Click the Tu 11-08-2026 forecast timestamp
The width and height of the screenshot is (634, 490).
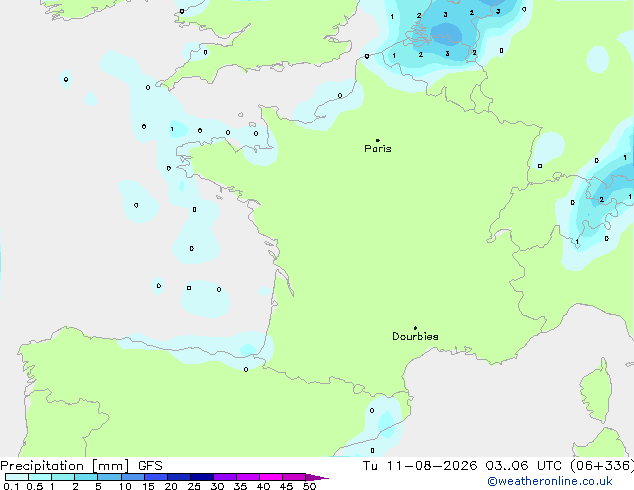(498, 466)
